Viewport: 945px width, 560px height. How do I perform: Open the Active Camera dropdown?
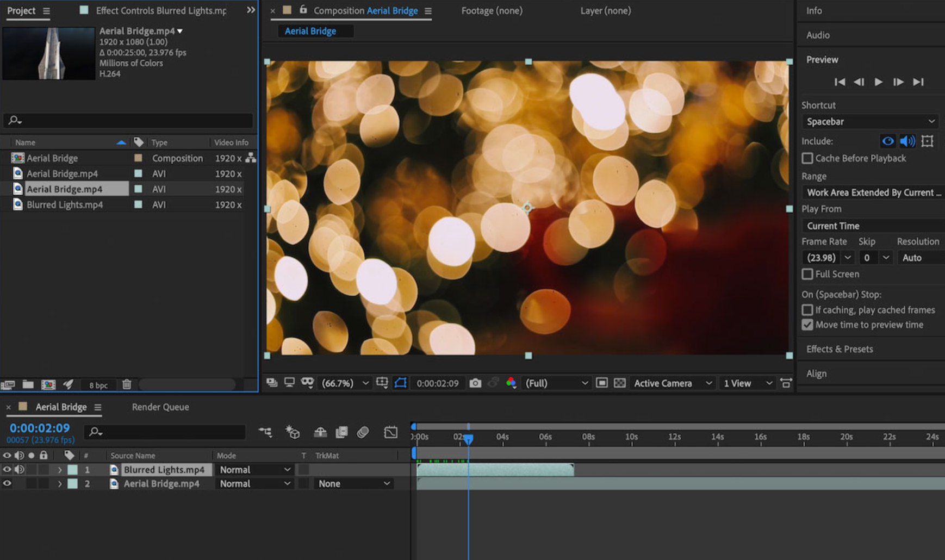(672, 383)
